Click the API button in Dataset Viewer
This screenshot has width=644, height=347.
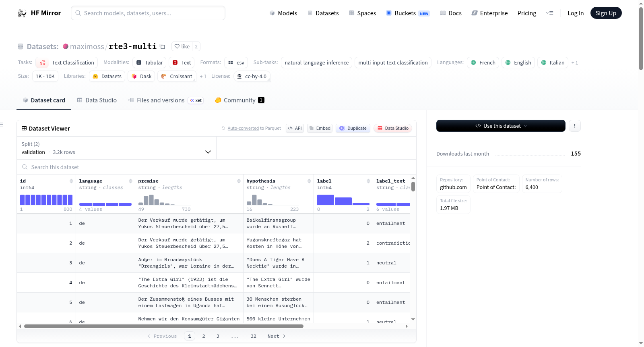(295, 128)
